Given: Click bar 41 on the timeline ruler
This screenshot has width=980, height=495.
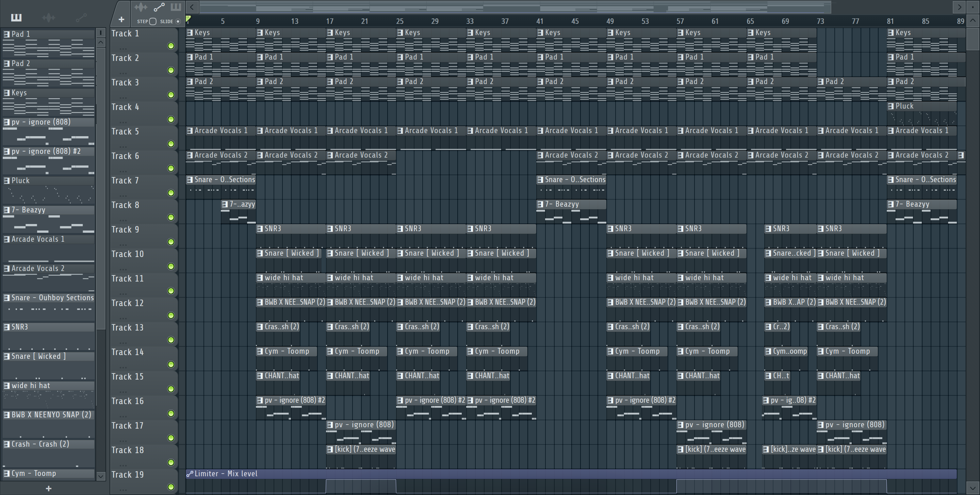Looking at the screenshot, I should tap(539, 21).
